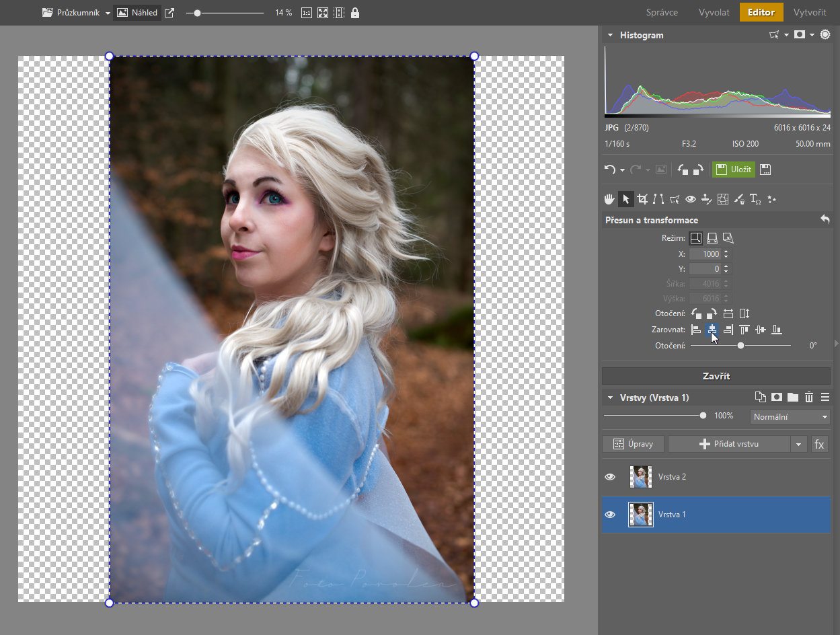This screenshot has width=840, height=635.
Task: Select the third Režim perspective mode
Action: click(x=728, y=238)
